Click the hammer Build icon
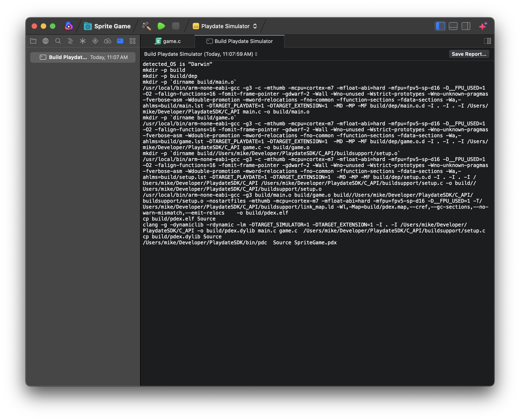The image size is (520, 420). click(146, 26)
